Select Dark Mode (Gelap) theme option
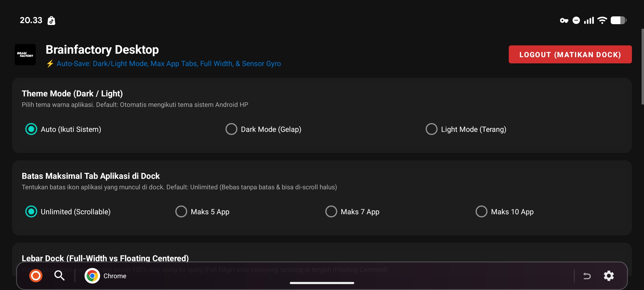This screenshot has height=290, width=644. 264,129
